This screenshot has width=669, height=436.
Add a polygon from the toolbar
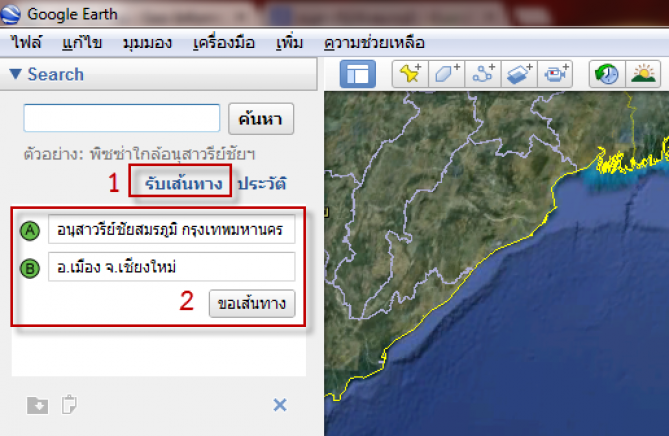[447, 74]
